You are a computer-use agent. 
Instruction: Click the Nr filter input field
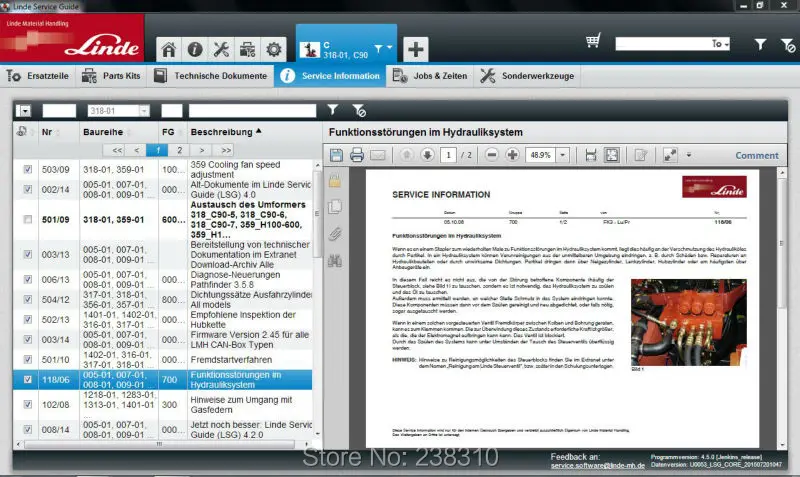tap(59, 111)
